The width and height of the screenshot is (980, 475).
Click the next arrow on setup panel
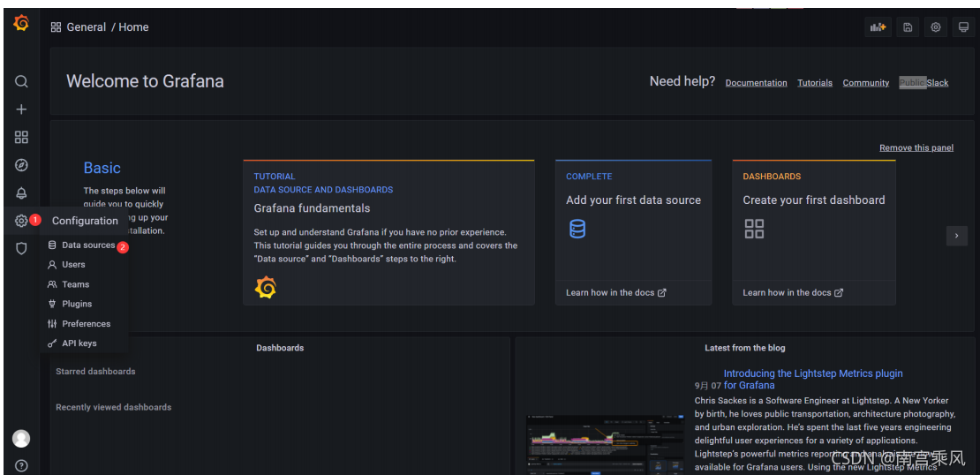click(x=956, y=236)
